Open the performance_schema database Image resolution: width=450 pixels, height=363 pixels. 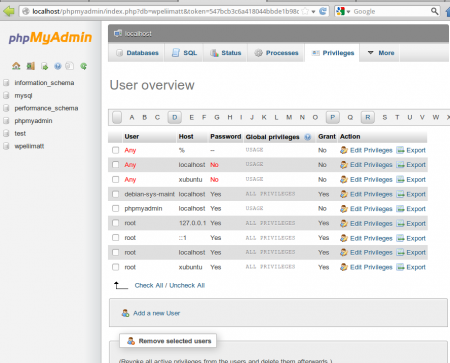tap(46, 108)
